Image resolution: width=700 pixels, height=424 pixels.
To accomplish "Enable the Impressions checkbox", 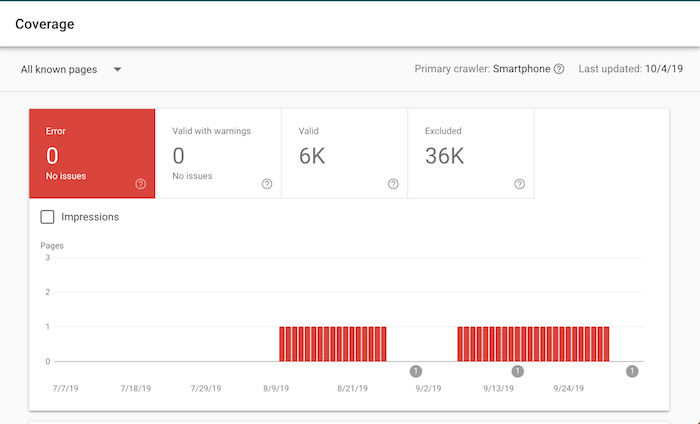I will (x=47, y=217).
